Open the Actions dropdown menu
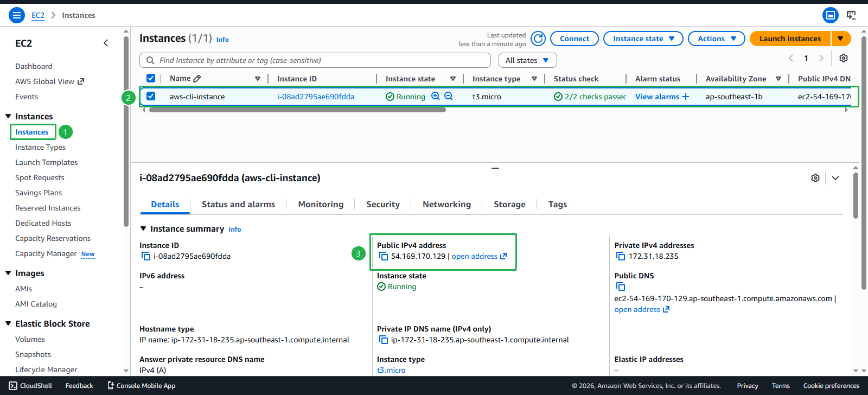 click(716, 39)
